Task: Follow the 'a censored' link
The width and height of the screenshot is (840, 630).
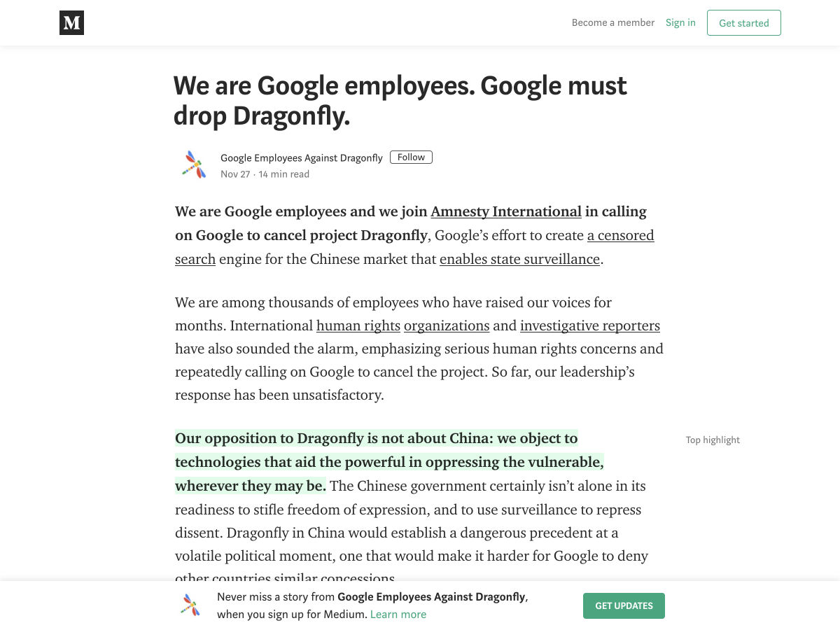Action: pos(620,235)
